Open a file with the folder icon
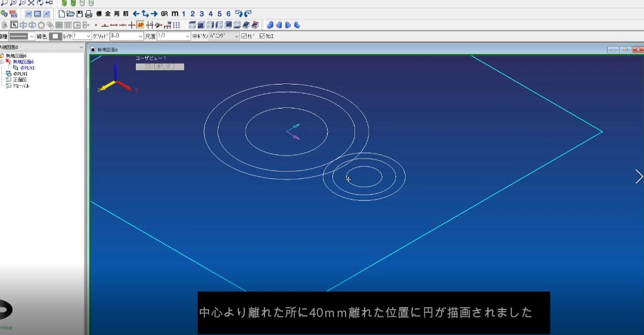Viewport: 644px width, 335px height. pos(71,14)
